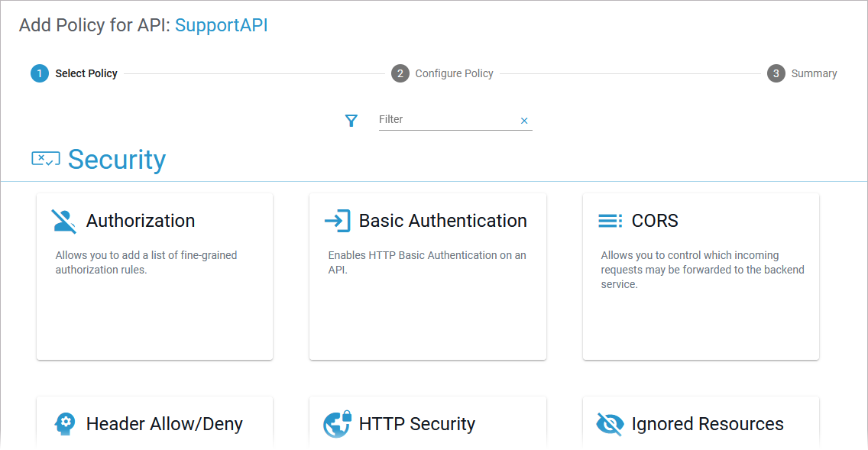Select the Ignored Resources policy title

[x=707, y=424]
